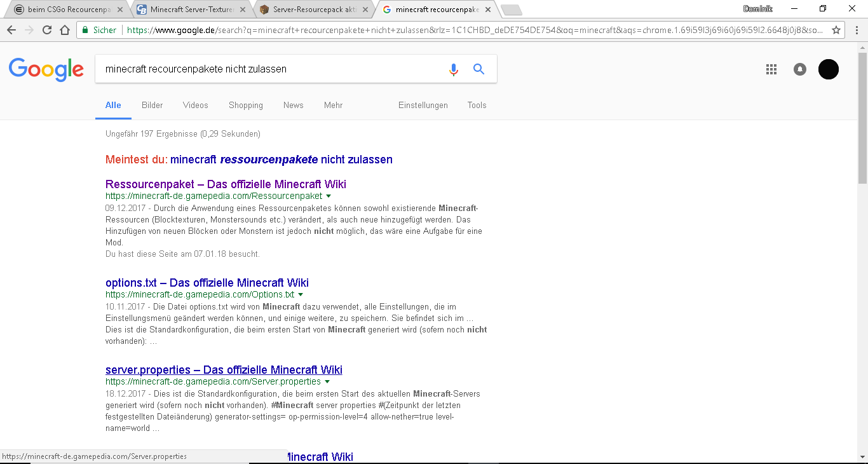Open the search Tools options
This screenshot has height=464, width=868.
tap(477, 106)
